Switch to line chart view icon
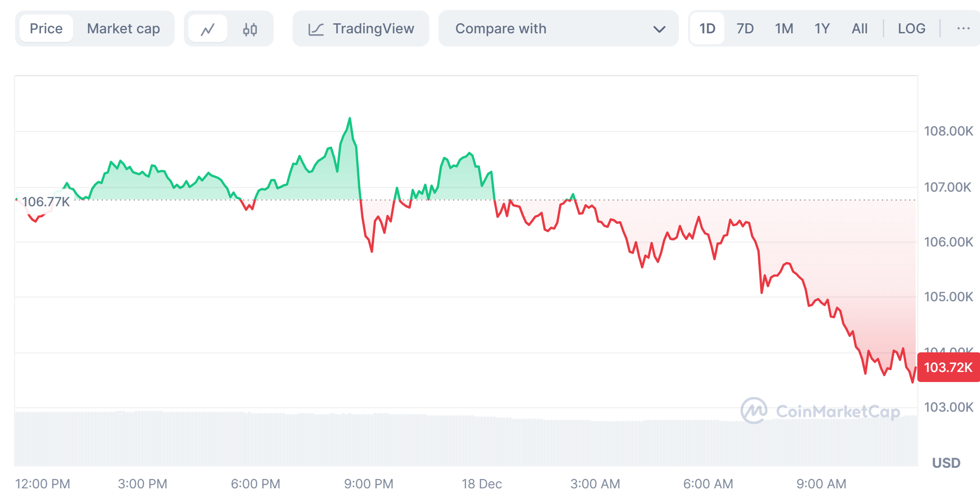 click(x=208, y=29)
